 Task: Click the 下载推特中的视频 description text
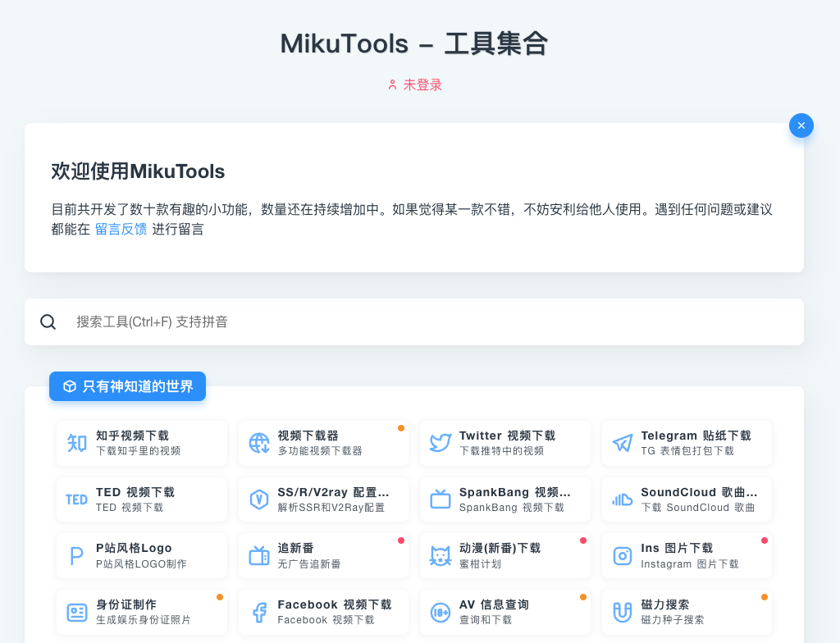pos(501,451)
